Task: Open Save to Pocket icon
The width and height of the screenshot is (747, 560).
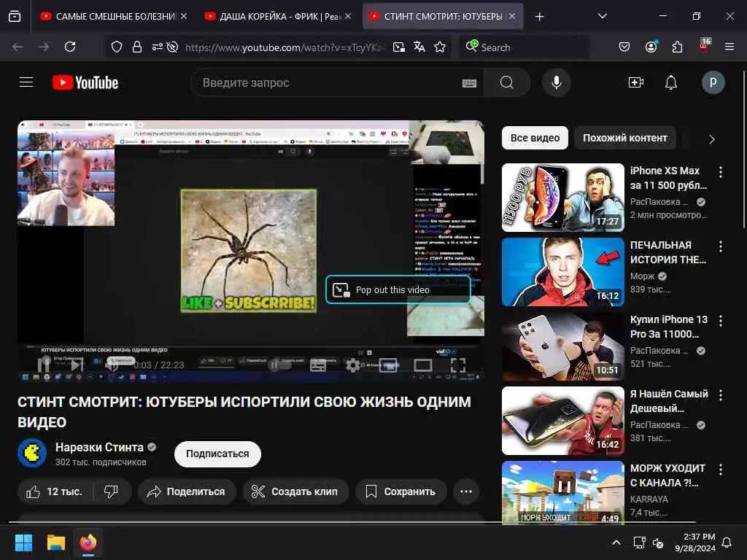Action: point(624,47)
